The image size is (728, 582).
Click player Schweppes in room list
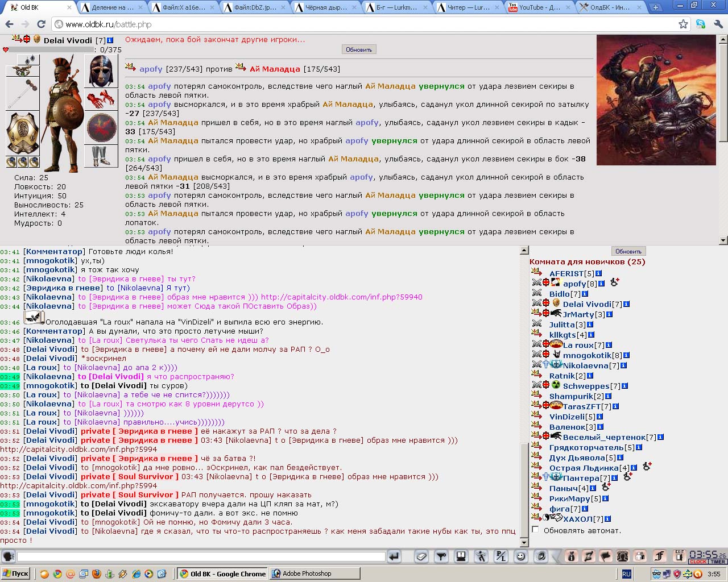coord(586,386)
